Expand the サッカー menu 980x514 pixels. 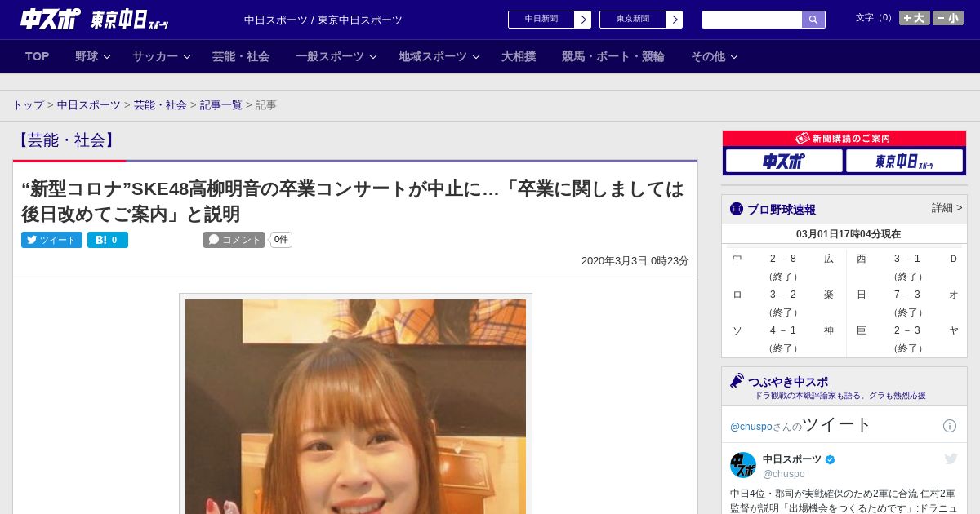[x=162, y=56]
